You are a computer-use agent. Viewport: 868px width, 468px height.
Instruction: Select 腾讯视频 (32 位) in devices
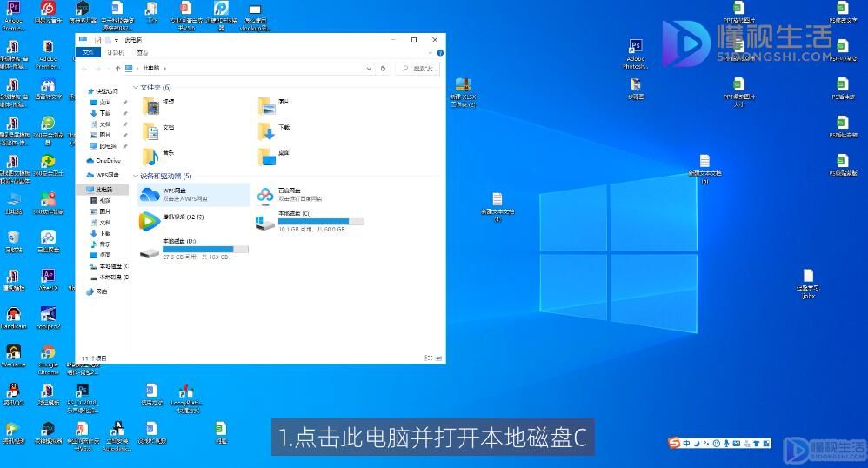[194, 221]
